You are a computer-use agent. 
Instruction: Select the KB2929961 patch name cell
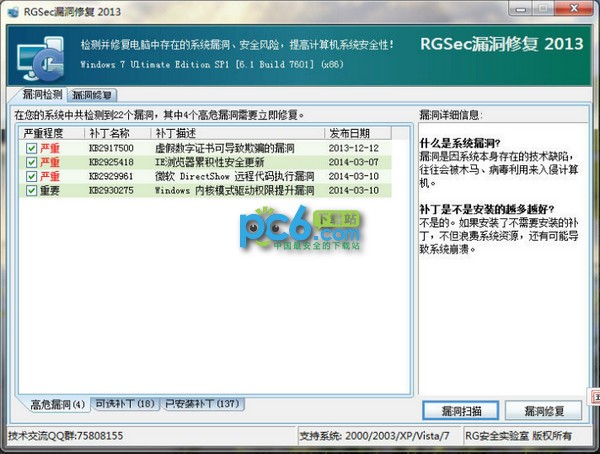(111, 176)
